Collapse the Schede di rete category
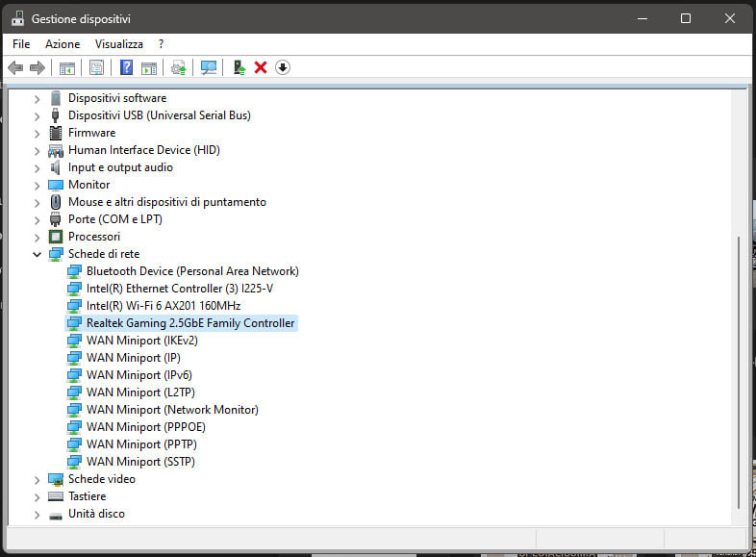 (x=38, y=254)
